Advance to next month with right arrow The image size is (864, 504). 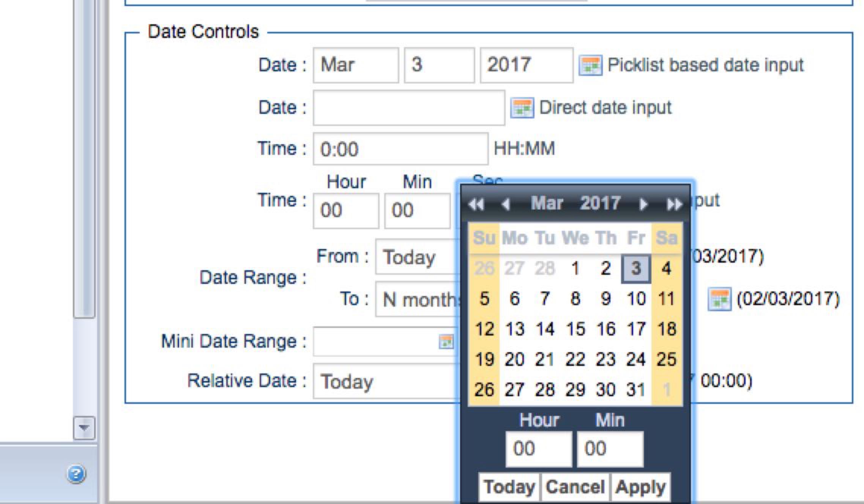click(x=643, y=205)
